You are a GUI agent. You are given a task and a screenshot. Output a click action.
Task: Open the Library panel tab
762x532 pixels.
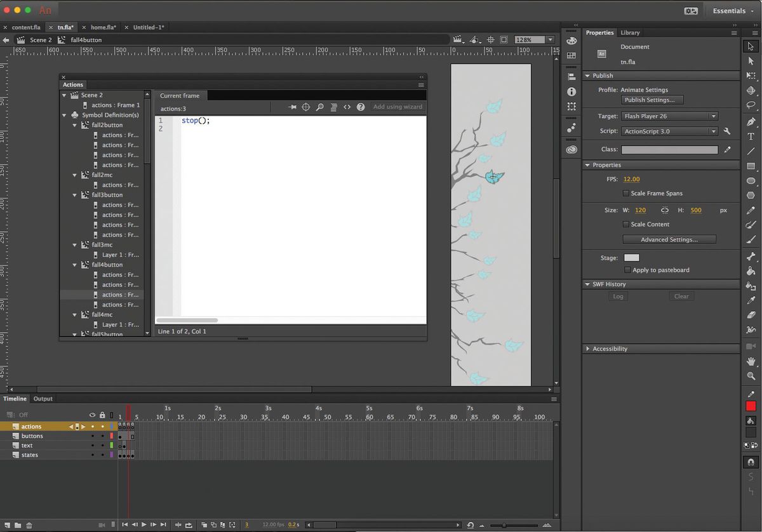tap(629, 32)
